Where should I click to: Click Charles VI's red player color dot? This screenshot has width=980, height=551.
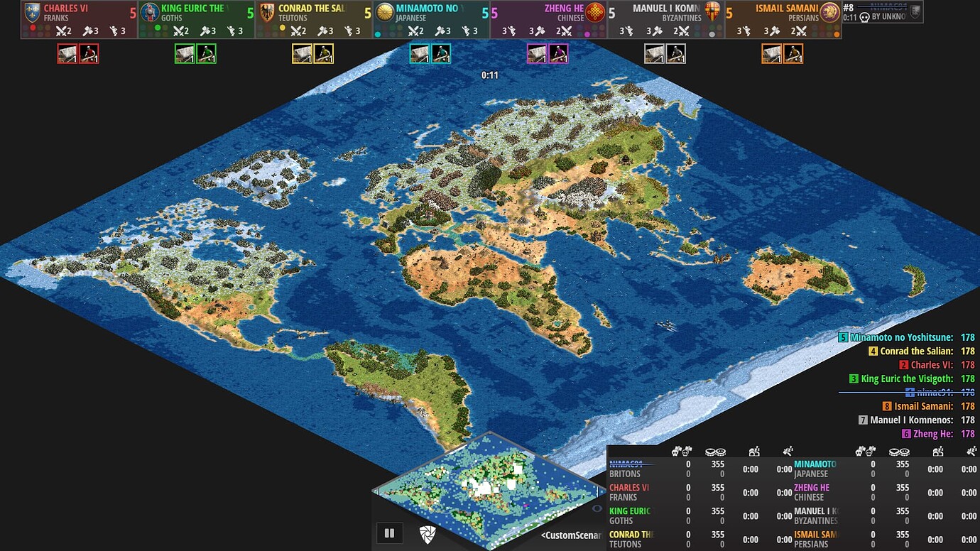[32, 26]
